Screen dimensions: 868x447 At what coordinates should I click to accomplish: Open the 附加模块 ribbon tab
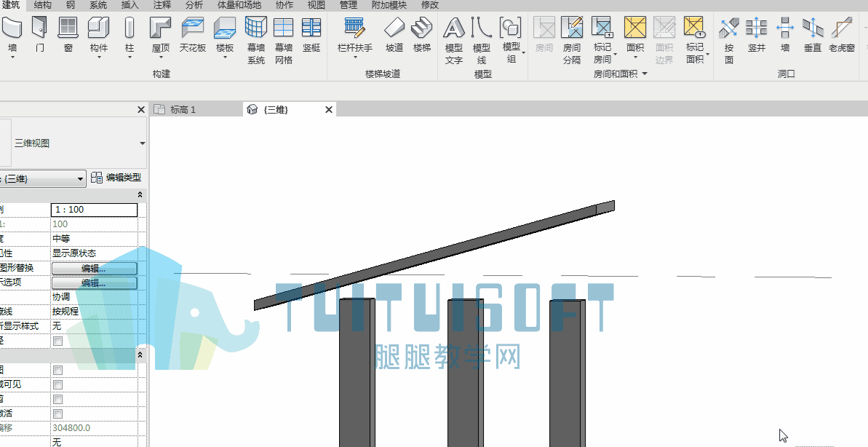pos(389,5)
